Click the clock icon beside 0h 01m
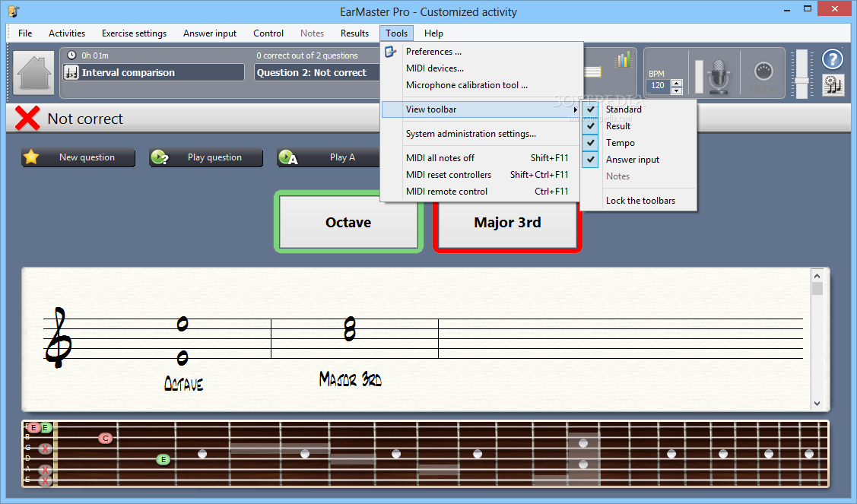This screenshot has height=504, width=857. tap(71, 55)
